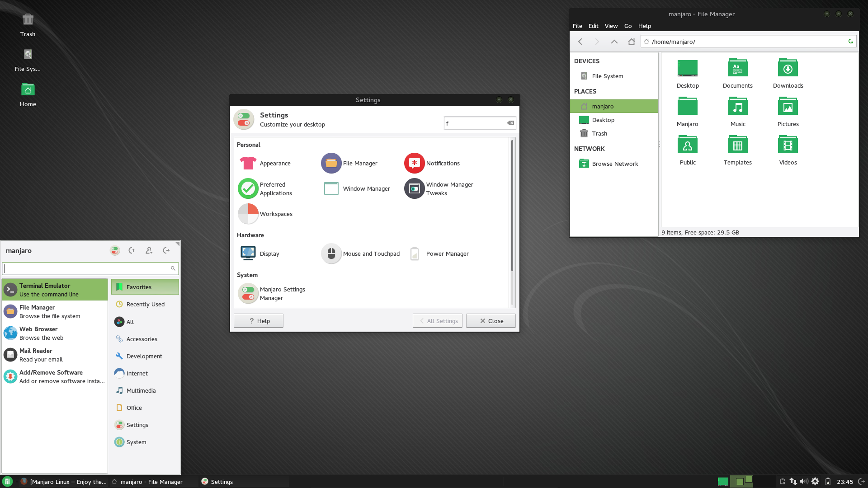
Task: Open Power Manager settings
Action: (x=439, y=253)
